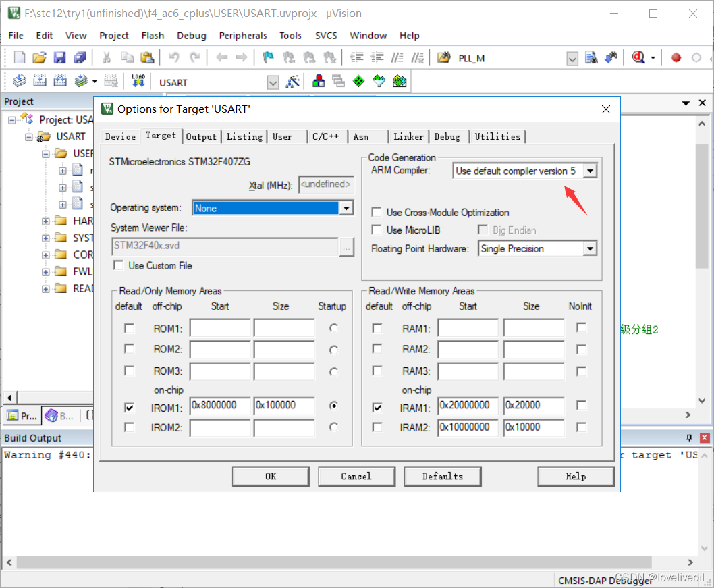Click the Manage Run-Time Environment green diamond icon
714x588 pixels.
pos(359,82)
